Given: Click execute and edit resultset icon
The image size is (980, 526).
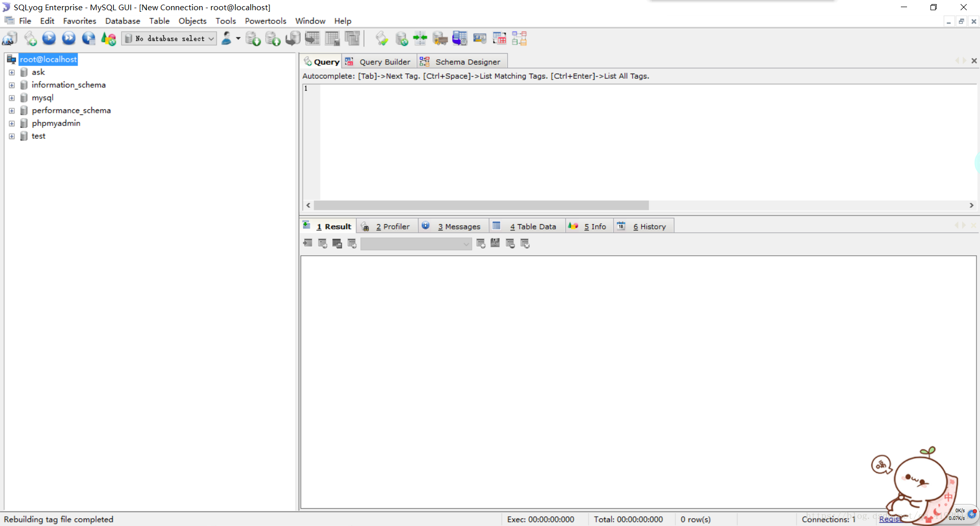Looking at the screenshot, I should coord(89,38).
